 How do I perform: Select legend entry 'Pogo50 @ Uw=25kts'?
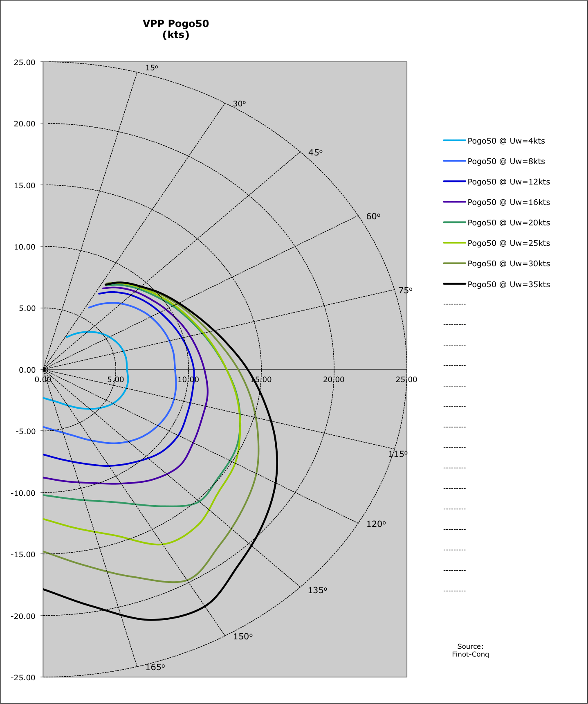pos(497,243)
